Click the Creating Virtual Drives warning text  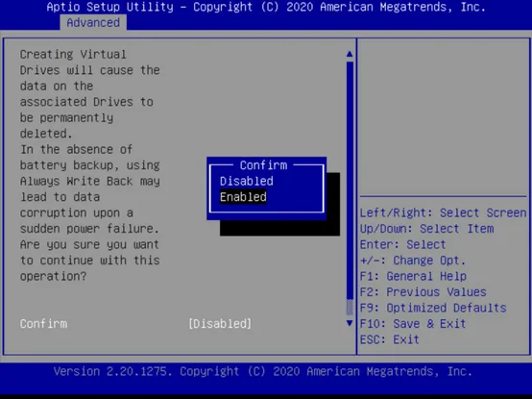(90, 165)
